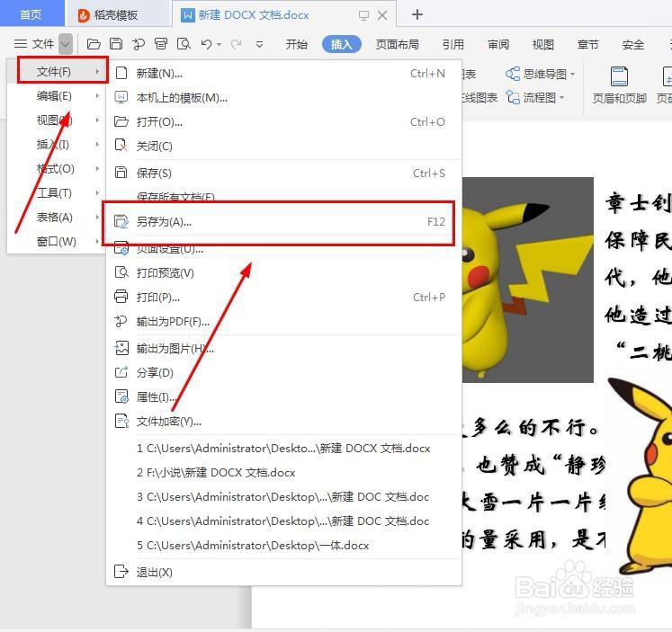
Task: Click the Export to PDF icon in quick toolbar
Action: [x=139, y=44]
